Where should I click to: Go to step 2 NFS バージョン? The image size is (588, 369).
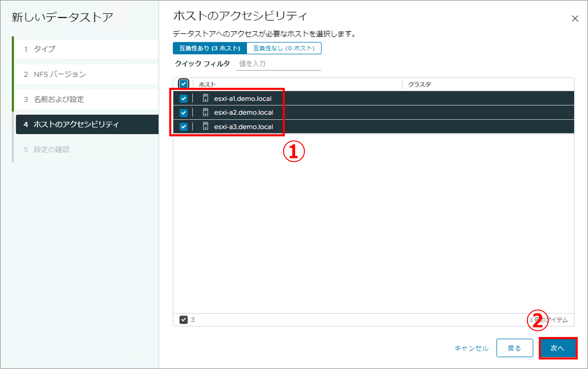coord(87,74)
